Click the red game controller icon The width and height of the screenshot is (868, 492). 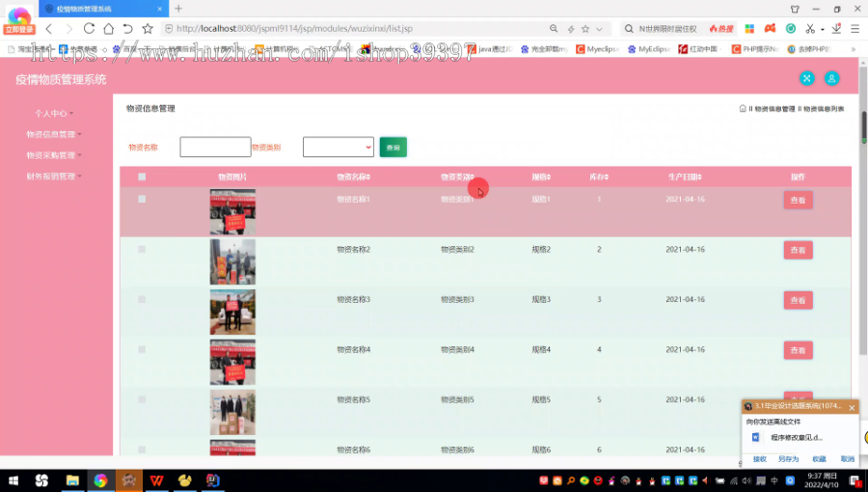coord(770,28)
